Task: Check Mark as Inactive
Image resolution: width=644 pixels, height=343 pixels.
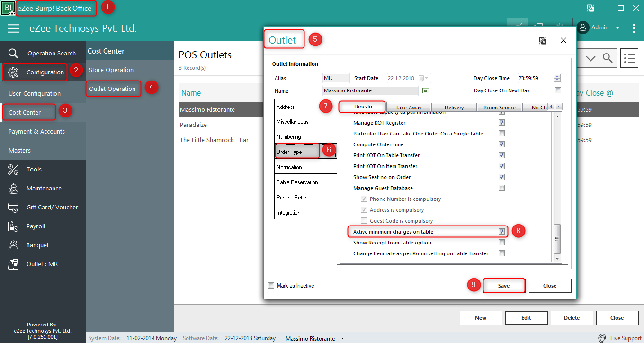Action: (271, 286)
